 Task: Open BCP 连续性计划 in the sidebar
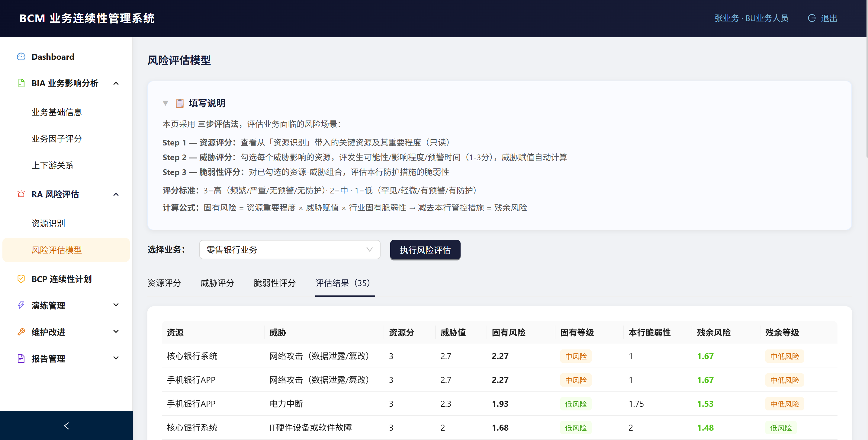(x=66, y=279)
